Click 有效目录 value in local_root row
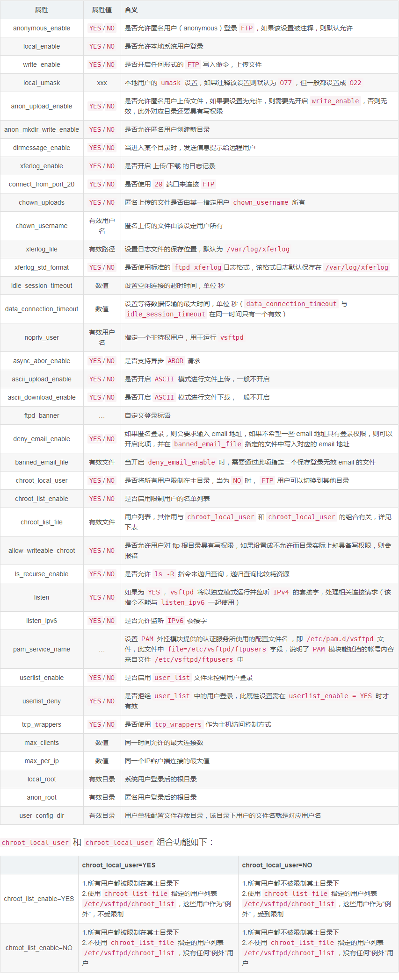The height and width of the screenshot is (980, 399). point(102,779)
